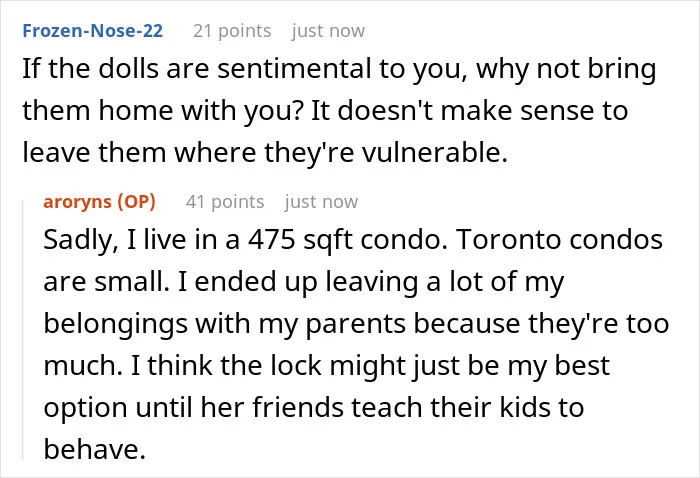This screenshot has height=478, width=700.
Task: Click the words 'Toronto condos' in reply
Action: tap(559, 239)
